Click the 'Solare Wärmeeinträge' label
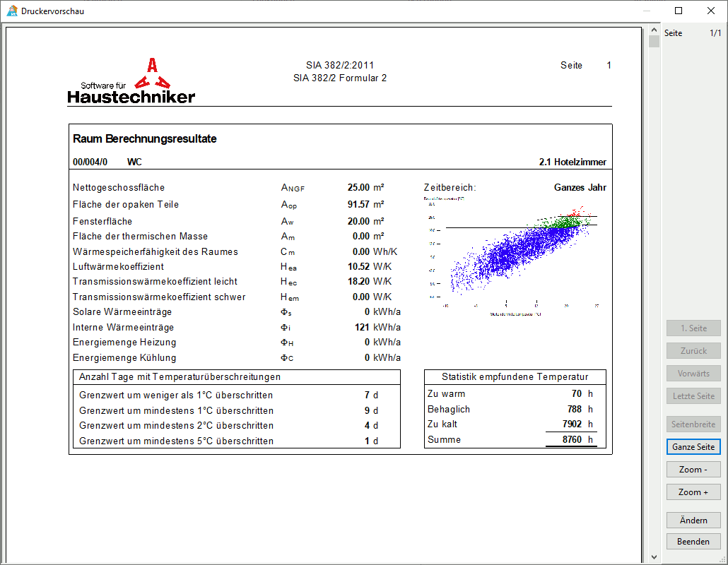Viewport: 728px width, 565px height. click(x=122, y=311)
